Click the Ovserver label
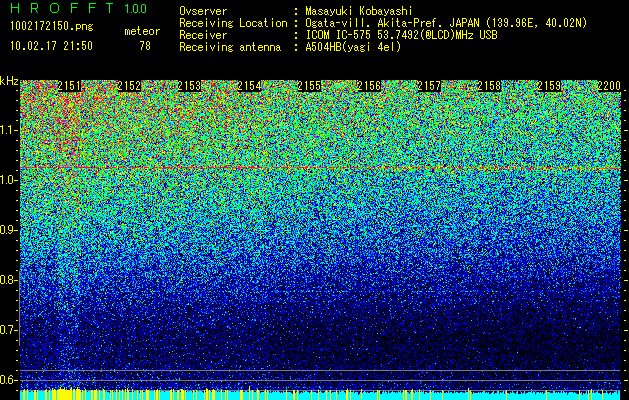Screen dimensions: 629x400 (x=203, y=11)
